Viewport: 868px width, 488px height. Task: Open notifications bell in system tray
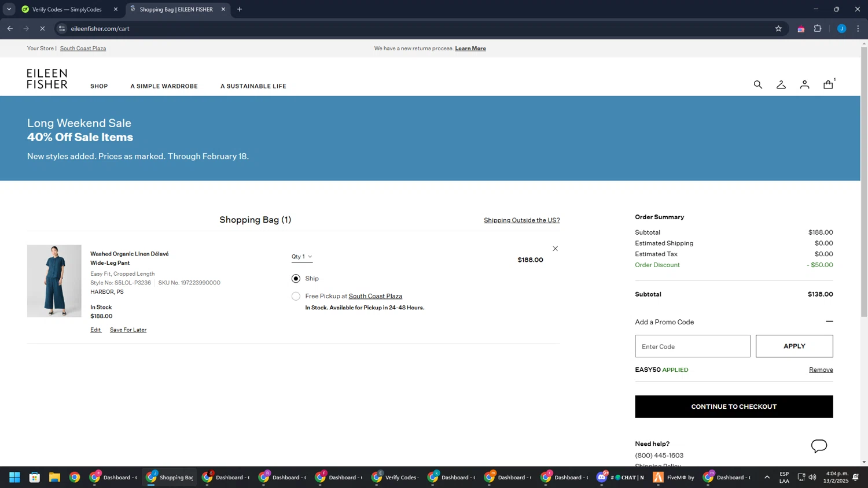855,477
